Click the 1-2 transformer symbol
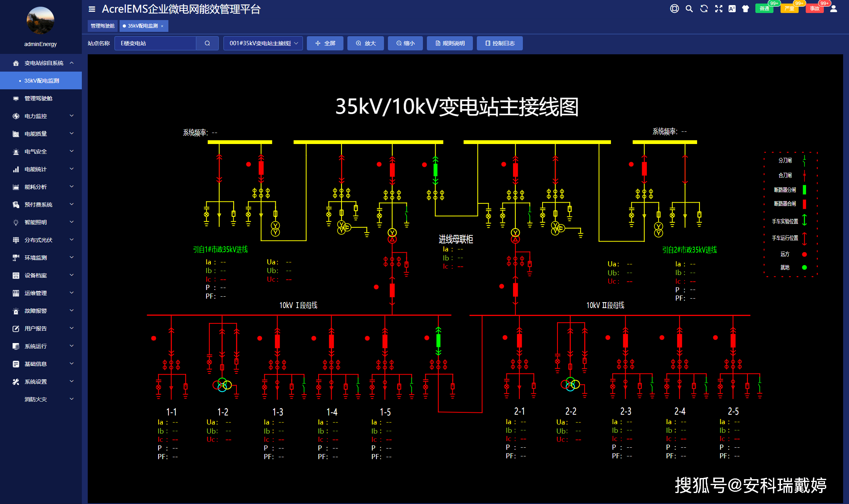This screenshot has height=504, width=849. pos(222,384)
